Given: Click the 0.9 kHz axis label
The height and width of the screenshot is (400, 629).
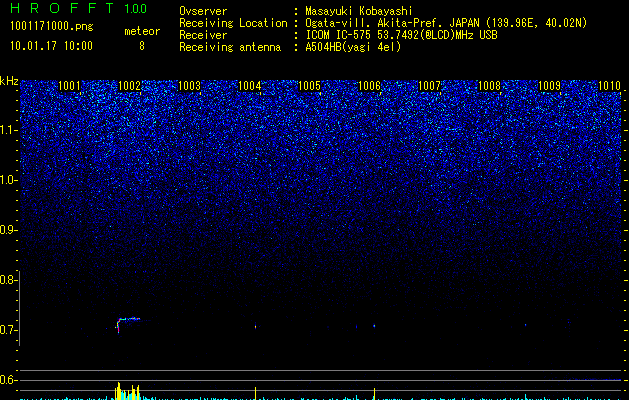Looking at the screenshot, I should pos(7,230).
